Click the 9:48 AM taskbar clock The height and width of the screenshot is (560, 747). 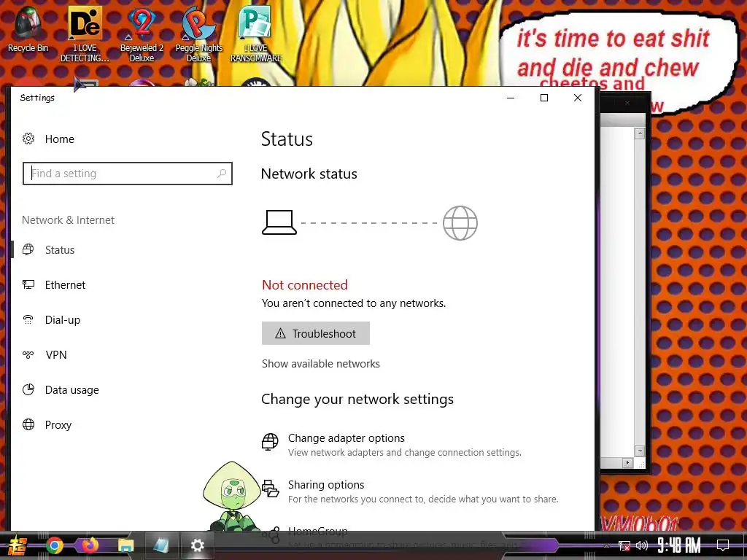[x=679, y=545]
